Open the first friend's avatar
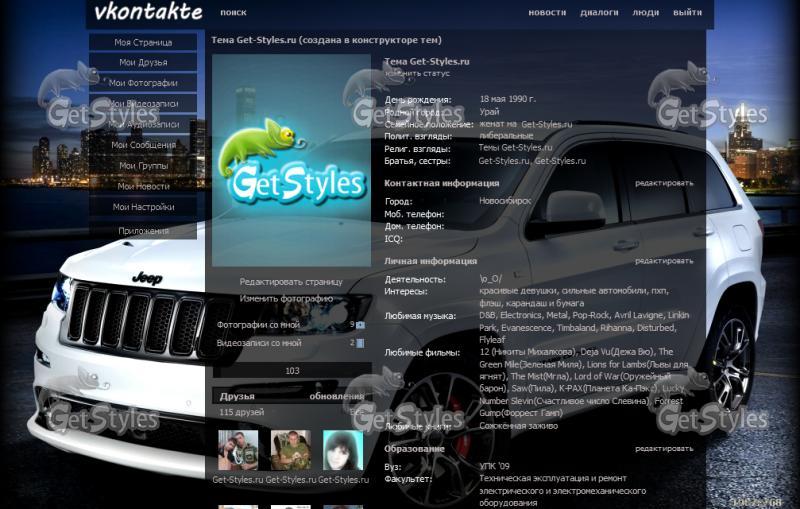Image resolution: width=800 pixels, height=509 pixels. 238,450
